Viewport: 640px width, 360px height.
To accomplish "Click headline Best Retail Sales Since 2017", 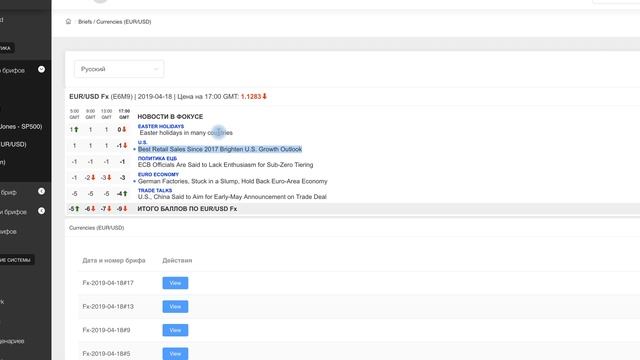I will tap(220, 149).
